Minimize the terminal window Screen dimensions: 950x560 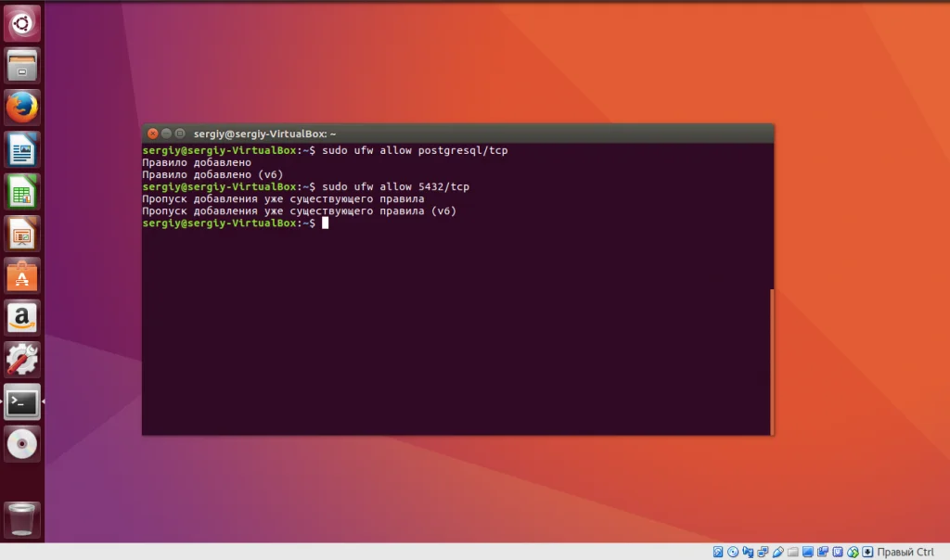(166, 134)
